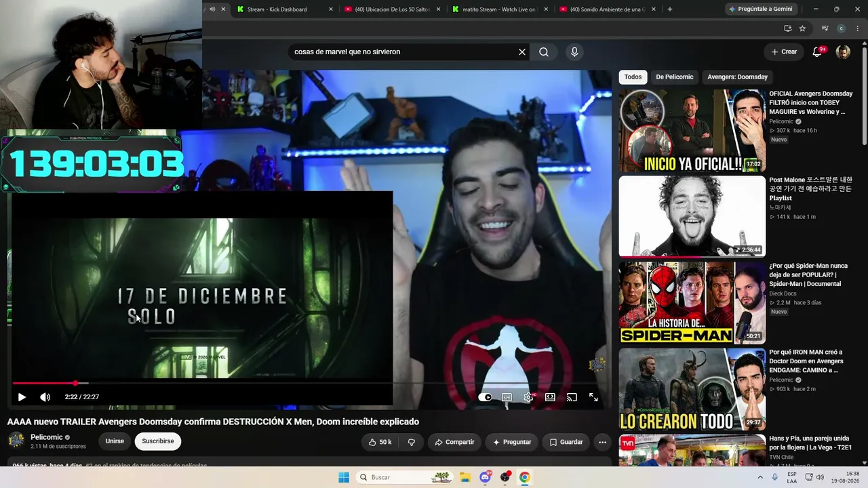The width and height of the screenshot is (868, 488).
Task: Share the video using Compartir
Action: coord(454,442)
